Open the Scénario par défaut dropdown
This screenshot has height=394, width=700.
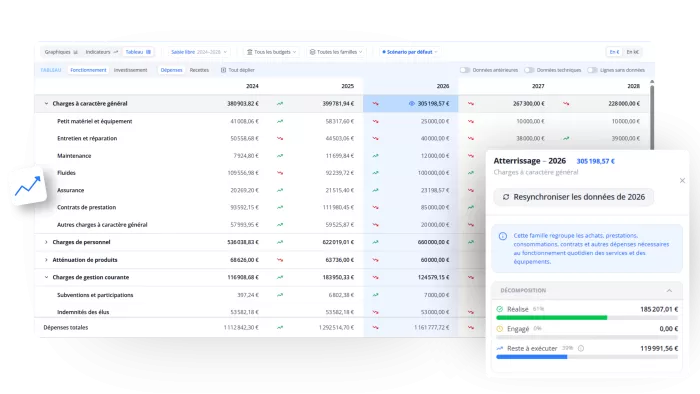pyautogui.click(x=409, y=52)
